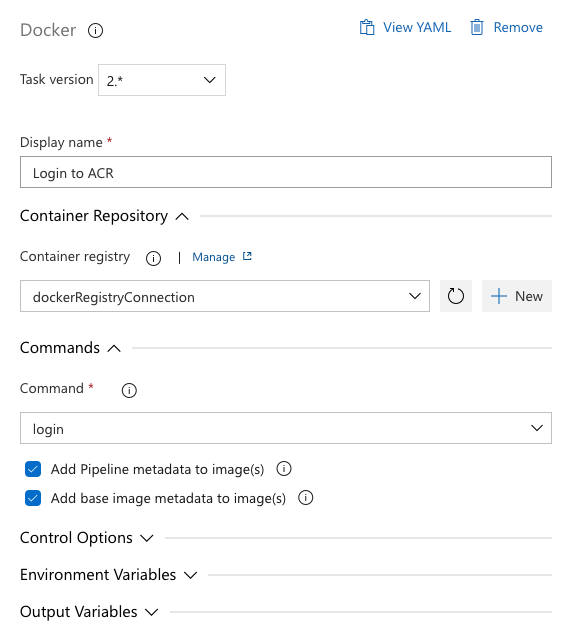The image size is (567, 635).
Task: Open the Command dropdown showing login
Action: point(286,428)
